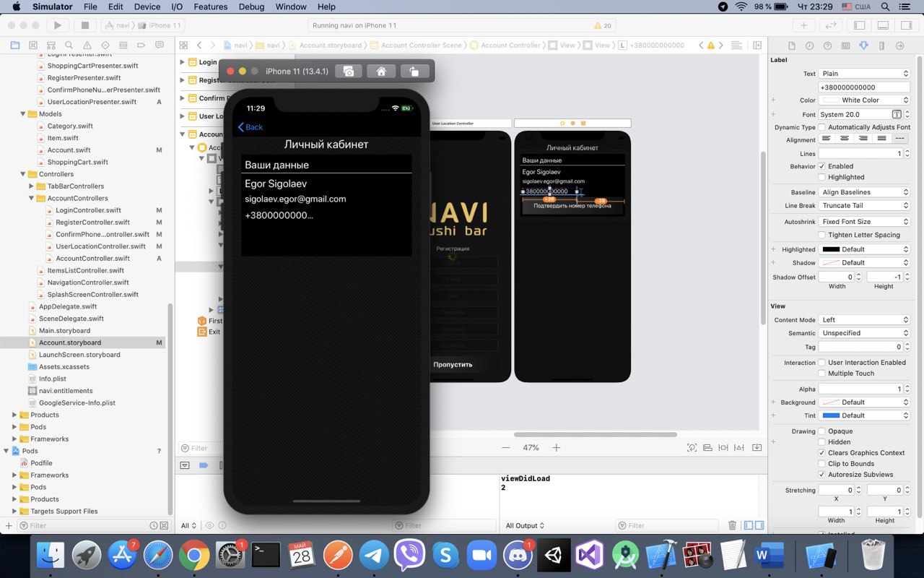Check the Hidden drawing checkbox

[821, 442]
